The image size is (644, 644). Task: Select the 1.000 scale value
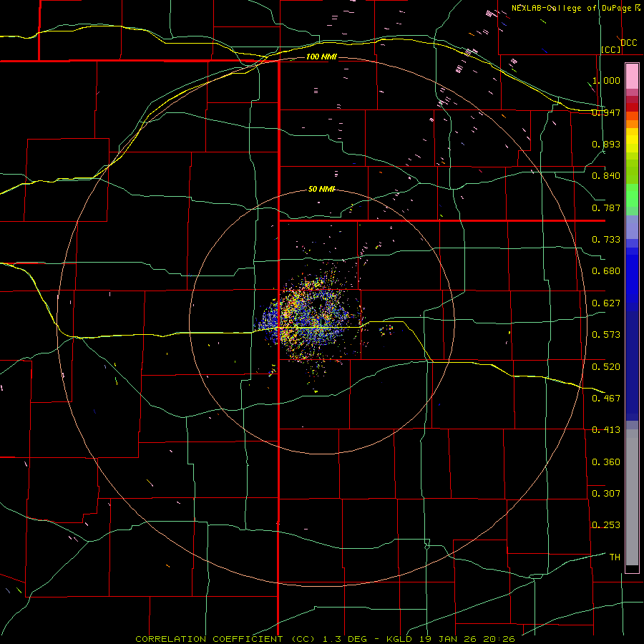tap(606, 80)
